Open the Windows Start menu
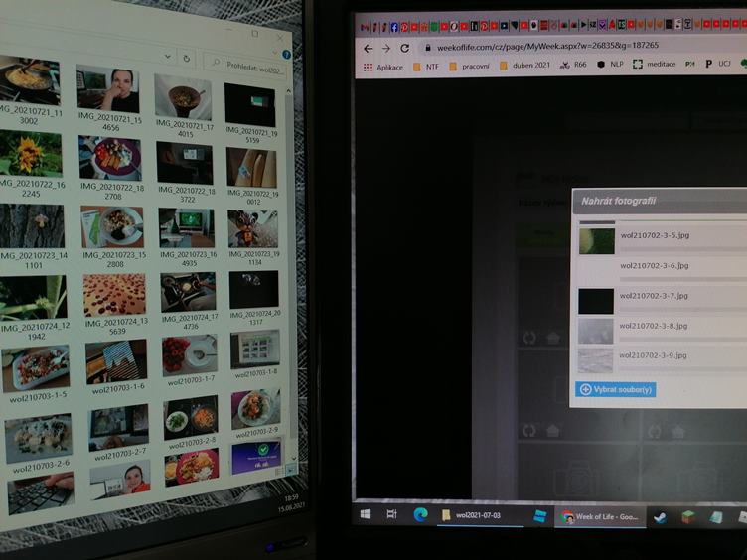This screenshot has height=560, width=747. pyautogui.click(x=365, y=514)
